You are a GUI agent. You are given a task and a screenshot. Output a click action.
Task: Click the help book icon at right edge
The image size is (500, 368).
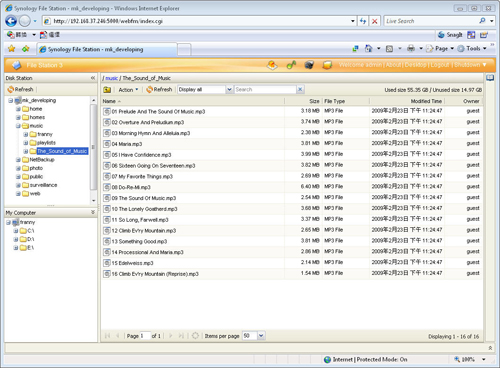(x=490, y=78)
